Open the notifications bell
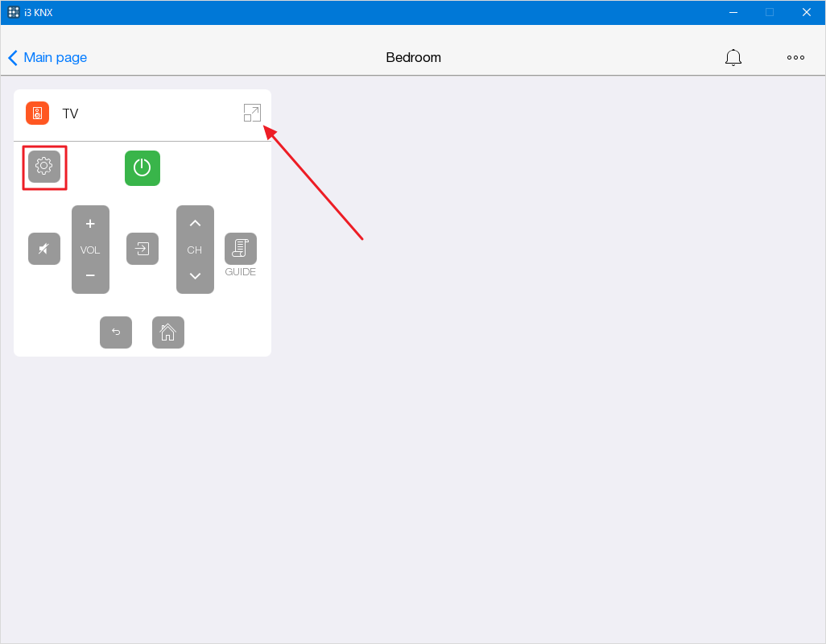 pyautogui.click(x=733, y=58)
